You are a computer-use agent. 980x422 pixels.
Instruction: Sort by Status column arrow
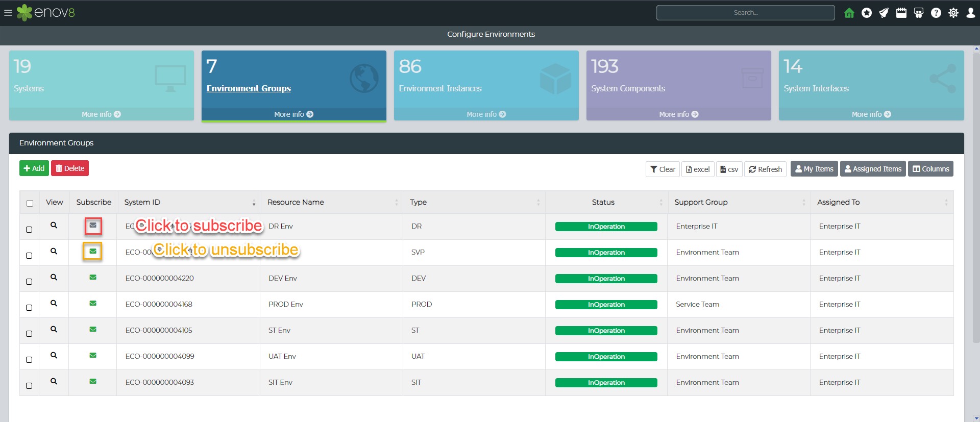point(660,203)
